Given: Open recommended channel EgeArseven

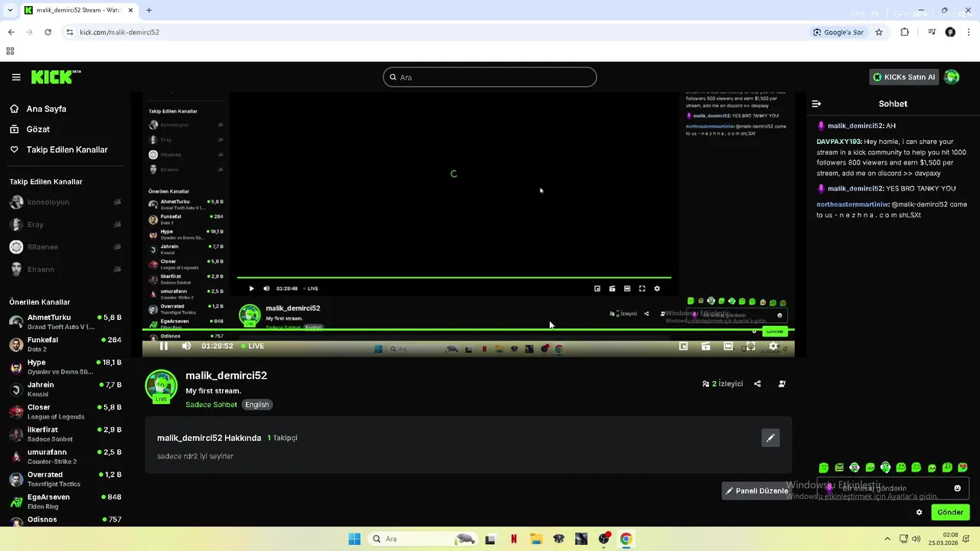Looking at the screenshot, I should [65, 501].
